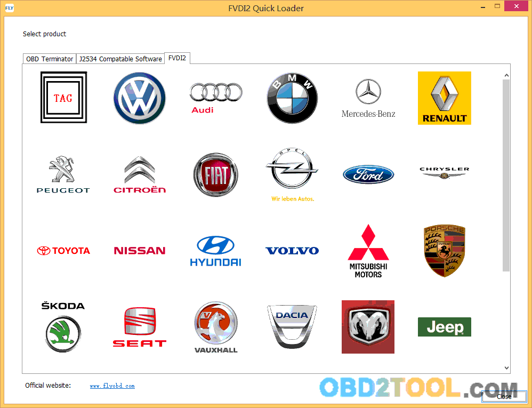Minimize the FVDI2 Quick Loader window
The width and height of the screenshot is (532, 408).
coord(483,7)
